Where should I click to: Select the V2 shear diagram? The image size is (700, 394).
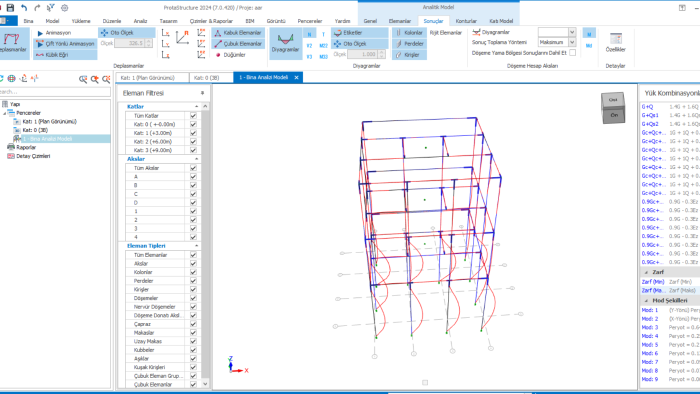309,46
